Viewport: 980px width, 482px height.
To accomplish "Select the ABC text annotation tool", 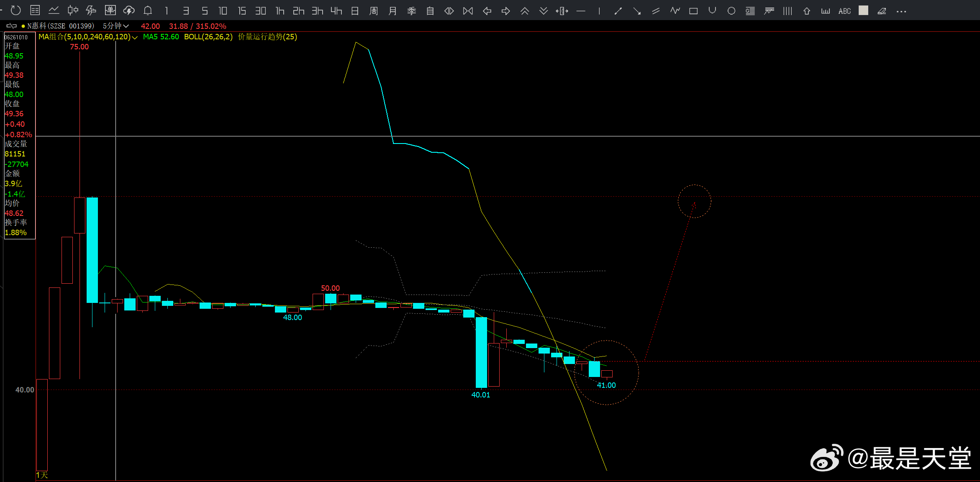I will coord(844,11).
